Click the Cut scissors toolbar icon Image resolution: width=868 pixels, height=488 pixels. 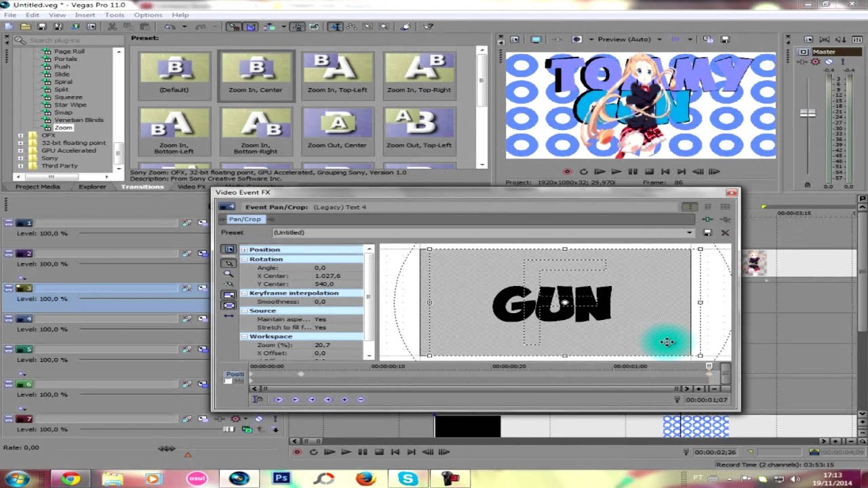coord(113,26)
